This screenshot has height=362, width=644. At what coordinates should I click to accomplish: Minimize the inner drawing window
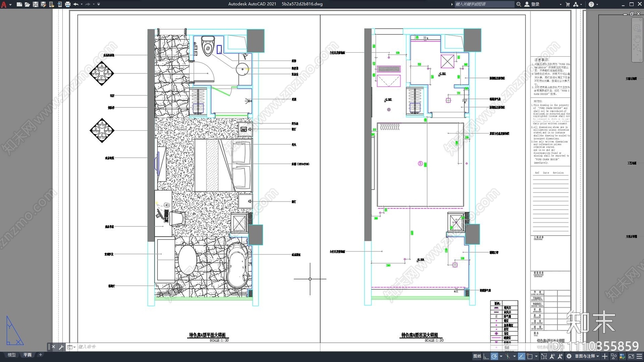[x=625, y=14]
